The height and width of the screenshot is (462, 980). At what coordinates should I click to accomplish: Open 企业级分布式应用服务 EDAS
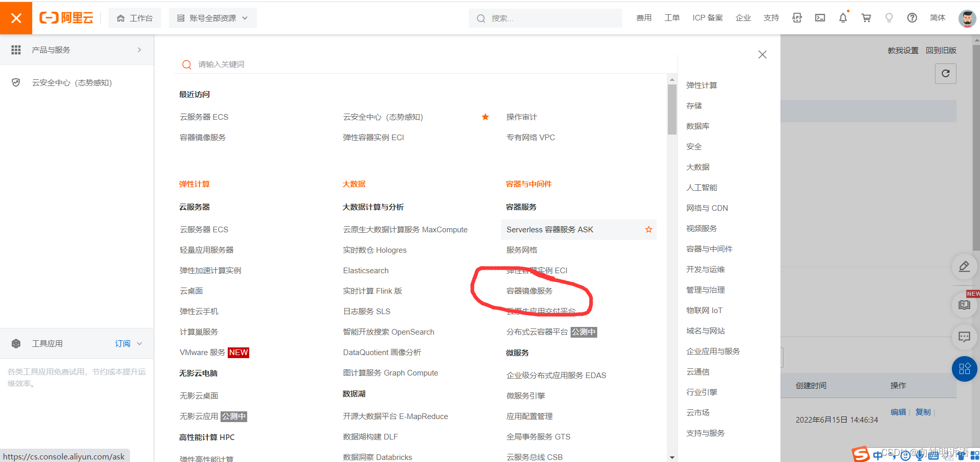coord(556,375)
